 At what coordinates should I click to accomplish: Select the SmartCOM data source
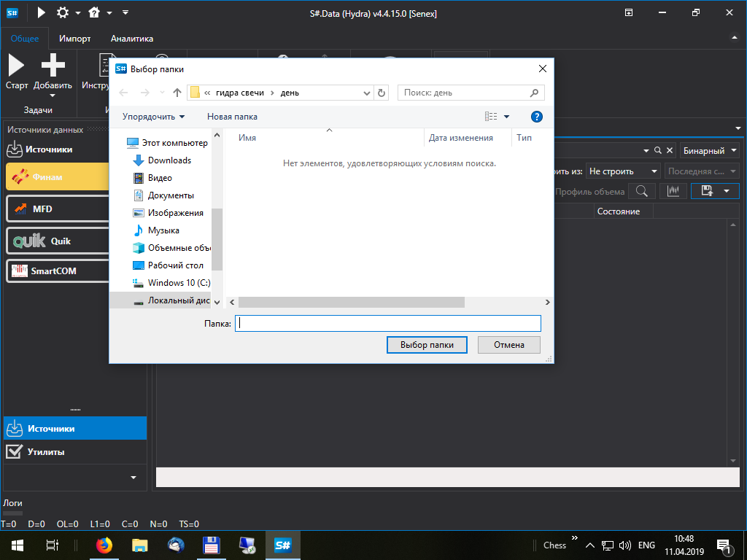pyautogui.click(x=58, y=271)
